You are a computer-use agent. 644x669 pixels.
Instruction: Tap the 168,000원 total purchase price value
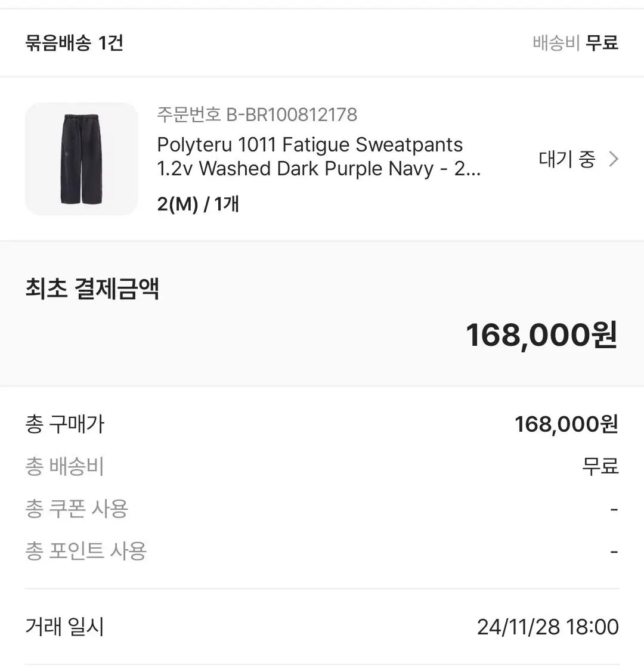pos(566,424)
